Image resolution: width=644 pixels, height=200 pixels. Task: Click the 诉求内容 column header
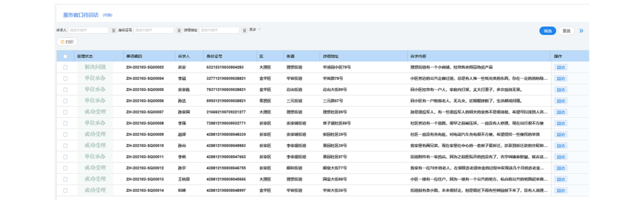418,57
